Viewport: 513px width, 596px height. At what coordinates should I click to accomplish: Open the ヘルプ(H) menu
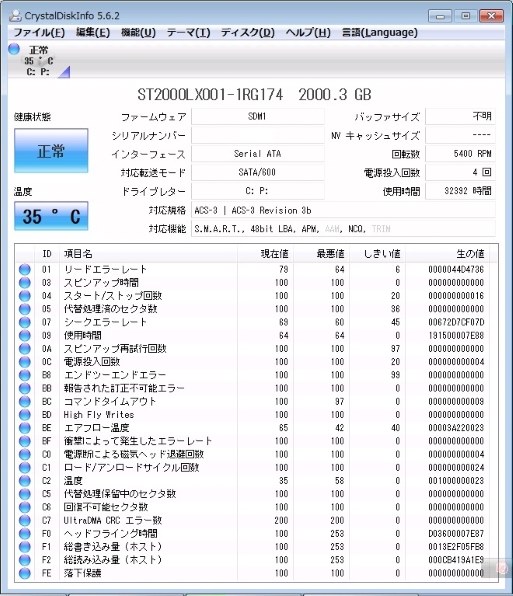tap(308, 33)
